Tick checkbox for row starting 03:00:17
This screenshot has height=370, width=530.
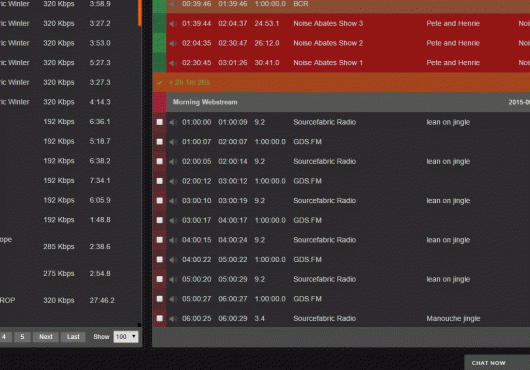160,220
